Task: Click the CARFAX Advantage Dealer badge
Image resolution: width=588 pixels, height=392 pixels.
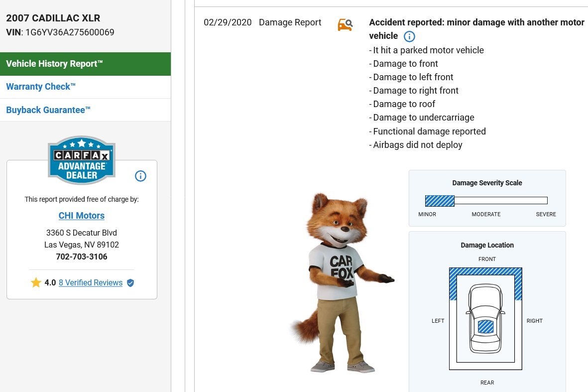Action: coord(81,160)
